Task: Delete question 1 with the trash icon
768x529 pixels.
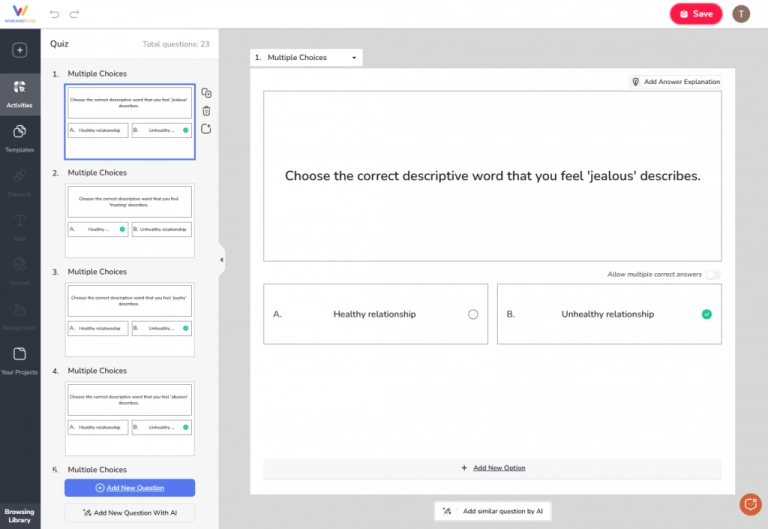Action: [206, 111]
